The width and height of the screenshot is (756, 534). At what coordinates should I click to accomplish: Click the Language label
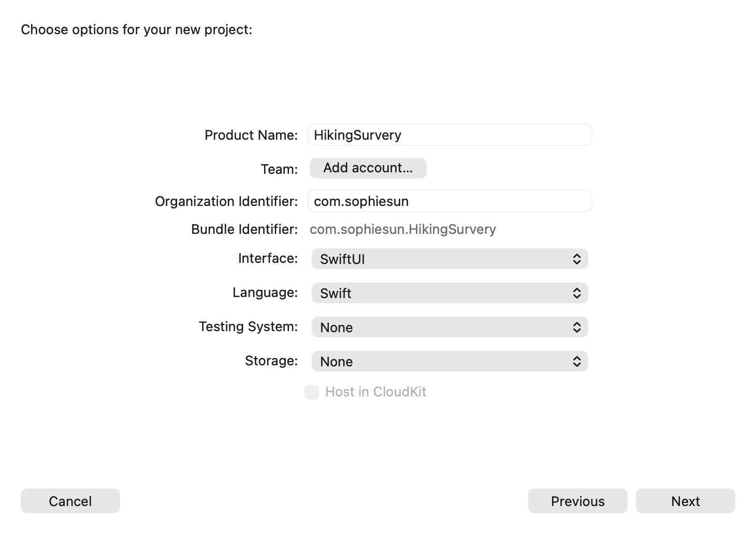(265, 292)
